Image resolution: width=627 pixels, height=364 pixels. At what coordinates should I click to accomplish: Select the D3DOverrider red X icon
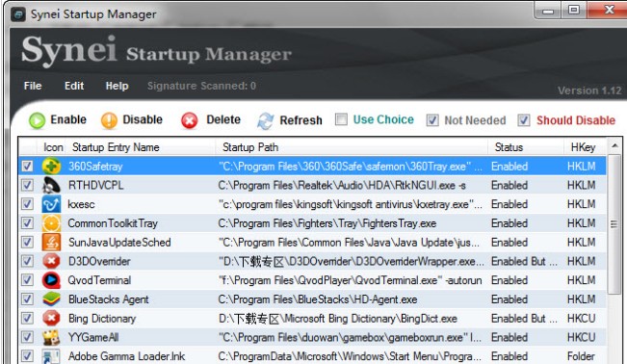[x=51, y=261]
